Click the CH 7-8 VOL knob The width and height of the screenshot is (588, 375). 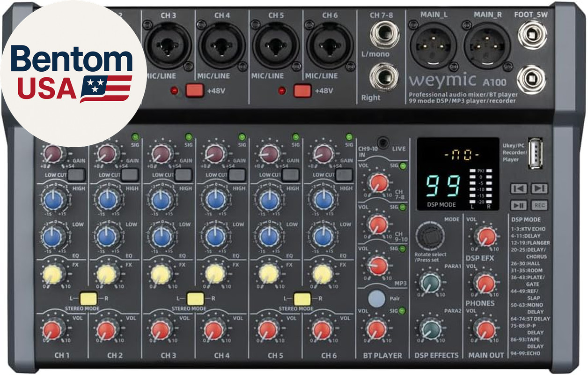(378, 183)
